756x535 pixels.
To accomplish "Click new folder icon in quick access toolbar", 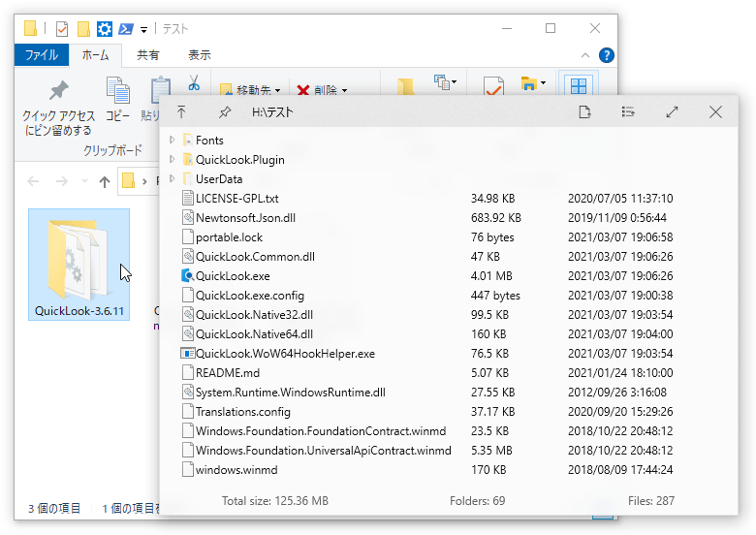I will [83, 29].
